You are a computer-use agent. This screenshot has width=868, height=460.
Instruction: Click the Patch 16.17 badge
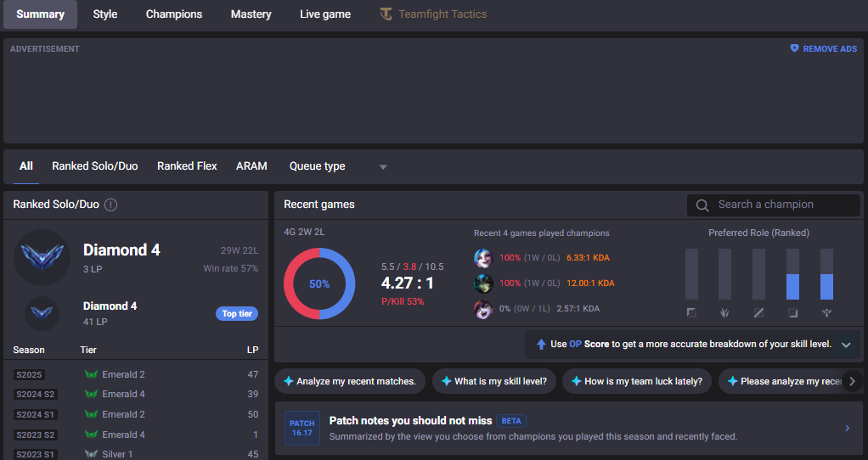point(302,428)
